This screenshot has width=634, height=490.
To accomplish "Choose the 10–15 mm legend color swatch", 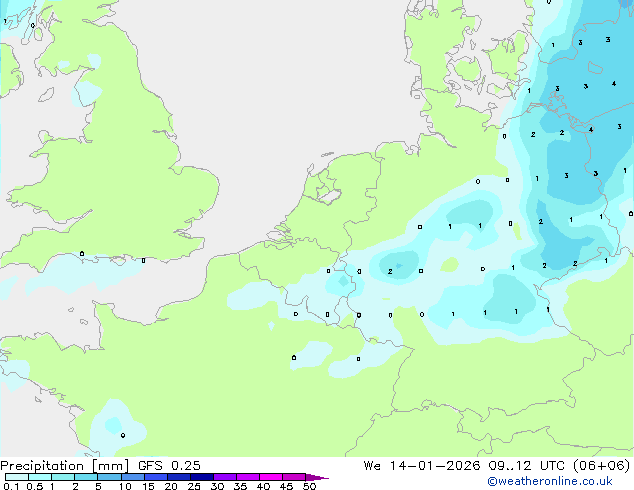I will (x=132, y=477).
